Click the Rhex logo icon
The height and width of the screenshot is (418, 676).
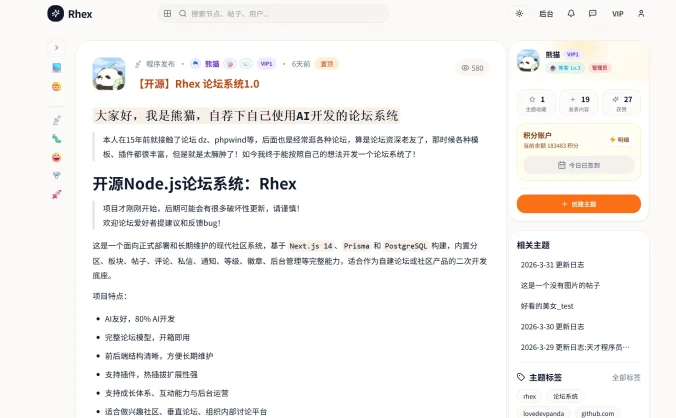point(55,14)
